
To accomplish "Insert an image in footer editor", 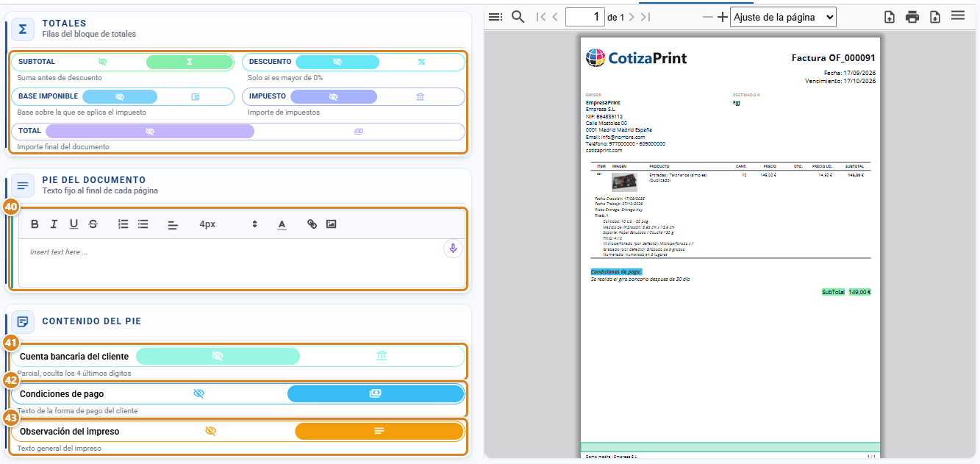I will pos(332,224).
